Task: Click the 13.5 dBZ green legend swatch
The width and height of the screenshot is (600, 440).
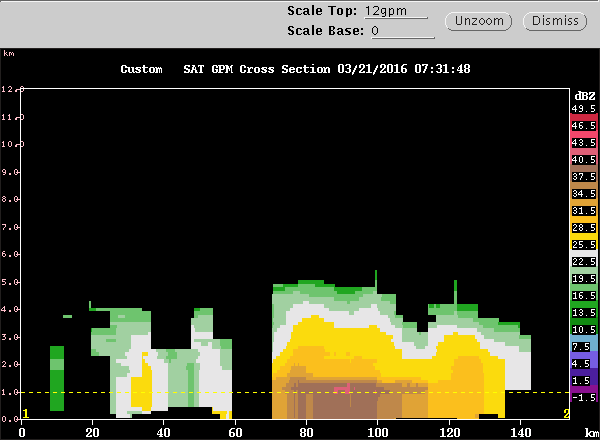Action: click(584, 313)
